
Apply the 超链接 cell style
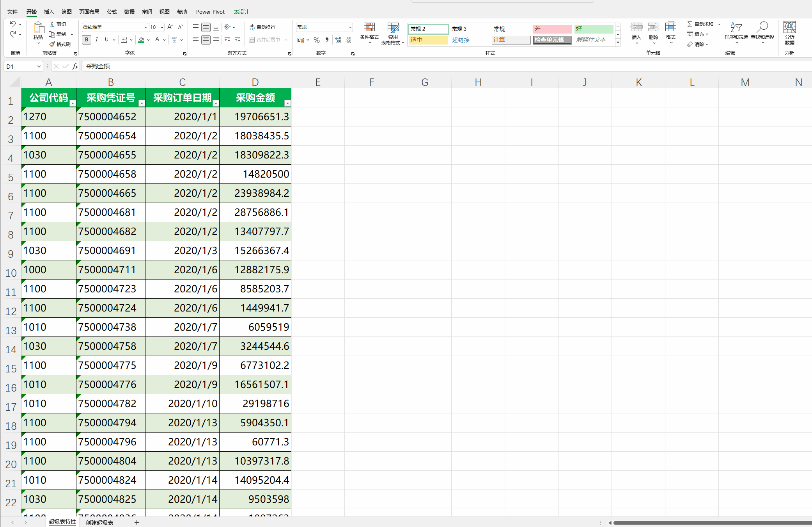coord(461,40)
